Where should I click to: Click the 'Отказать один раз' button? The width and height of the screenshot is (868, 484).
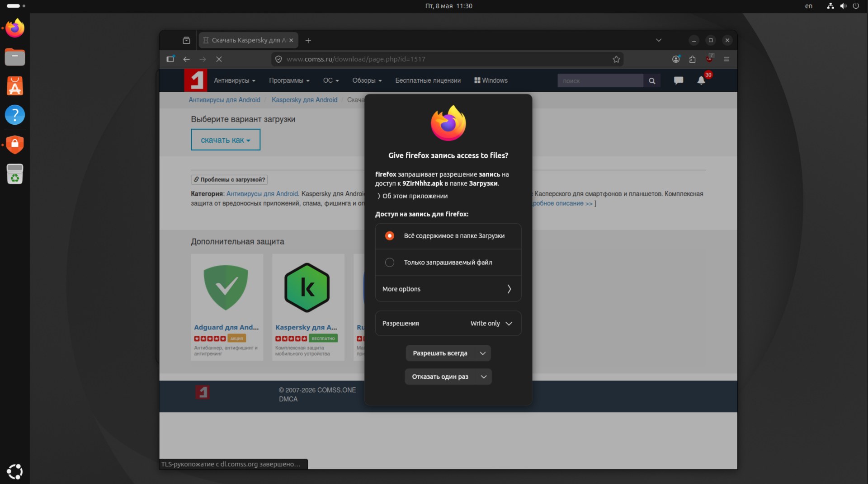(440, 377)
